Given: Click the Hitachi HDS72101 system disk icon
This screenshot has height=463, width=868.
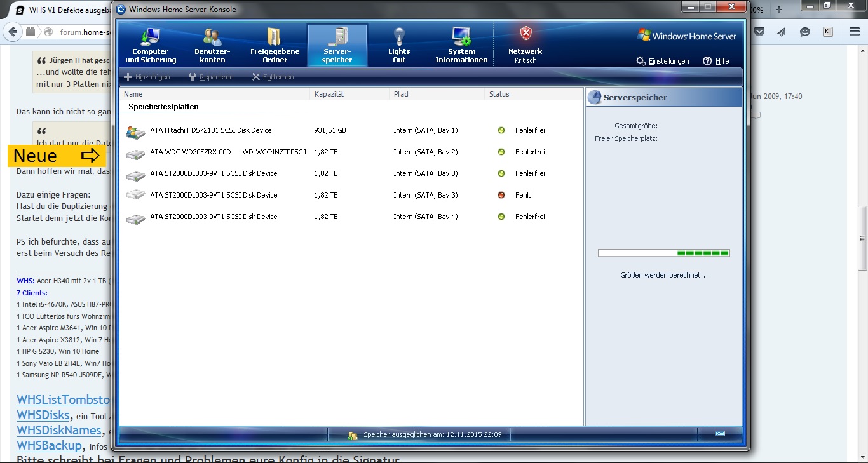Looking at the screenshot, I should pyautogui.click(x=135, y=131).
